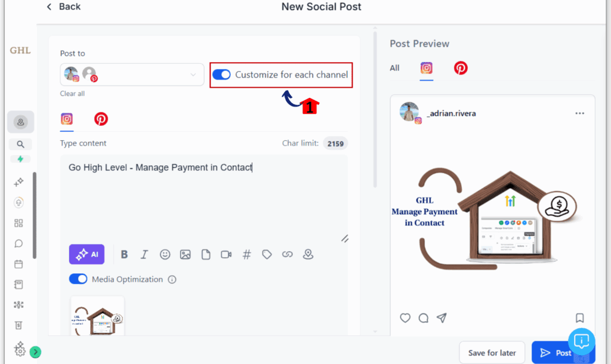
Task: Open the three-dot menu on preview post
Action: [x=580, y=113]
